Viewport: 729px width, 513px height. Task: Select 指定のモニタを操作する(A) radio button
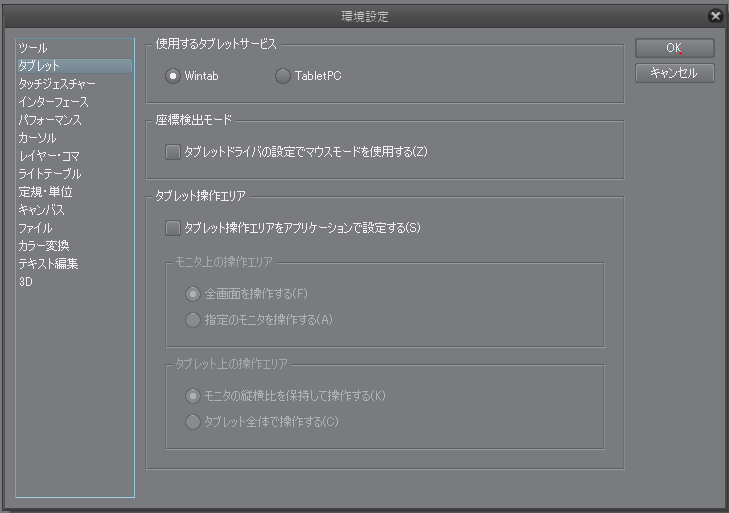tap(192, 320)
